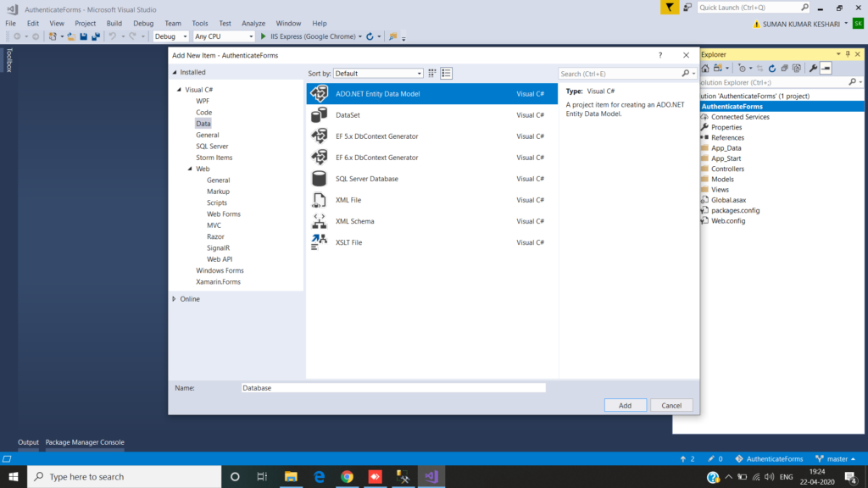This screenshot has width=868, height=488.
Task: Click the Windows Start button
Action: tap(14, 476)
